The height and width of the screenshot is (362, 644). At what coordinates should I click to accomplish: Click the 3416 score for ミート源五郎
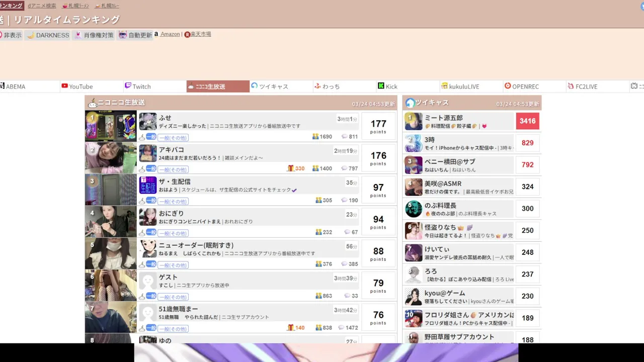tap(527, 121)
